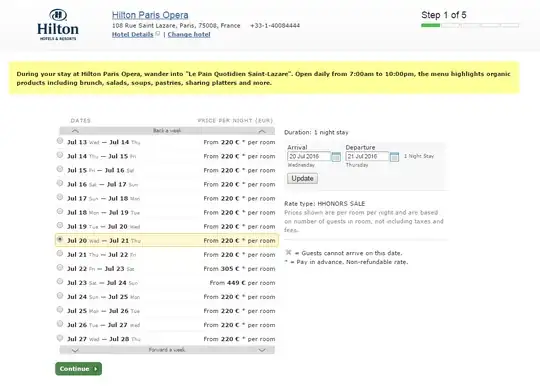Click the Hilton Hotels & Resorts logo
Viewport: 540px width, 388px height.
tap(58, 24)
